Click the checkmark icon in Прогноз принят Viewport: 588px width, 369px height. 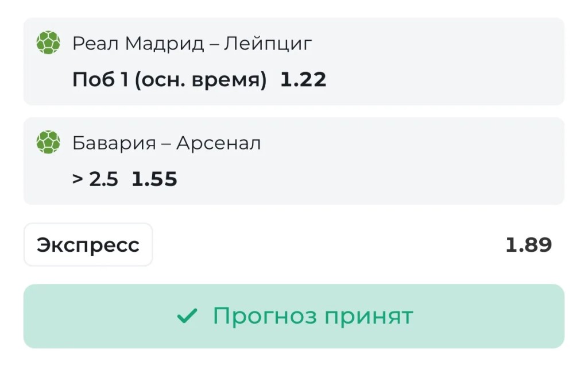[x=187, y=316]
